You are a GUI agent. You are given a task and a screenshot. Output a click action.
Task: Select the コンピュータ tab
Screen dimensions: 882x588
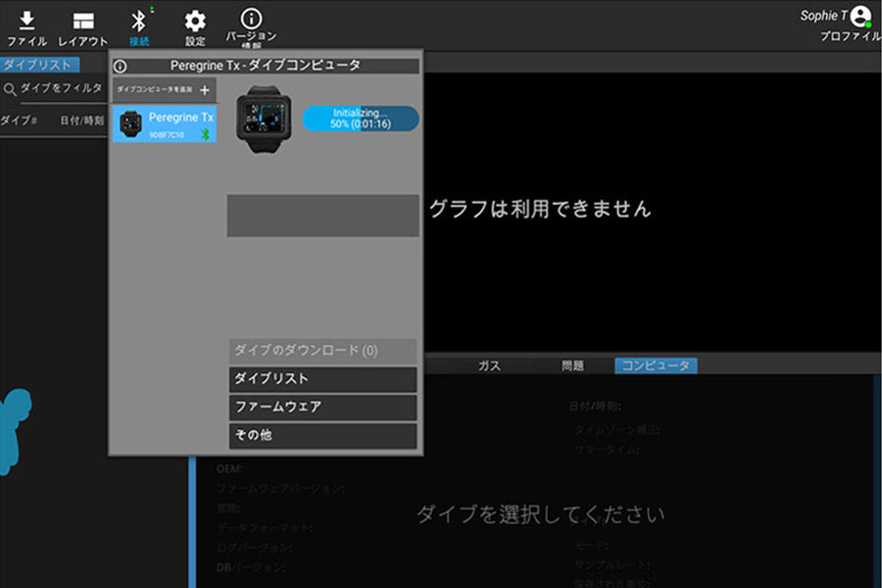(x=656, y=366)
